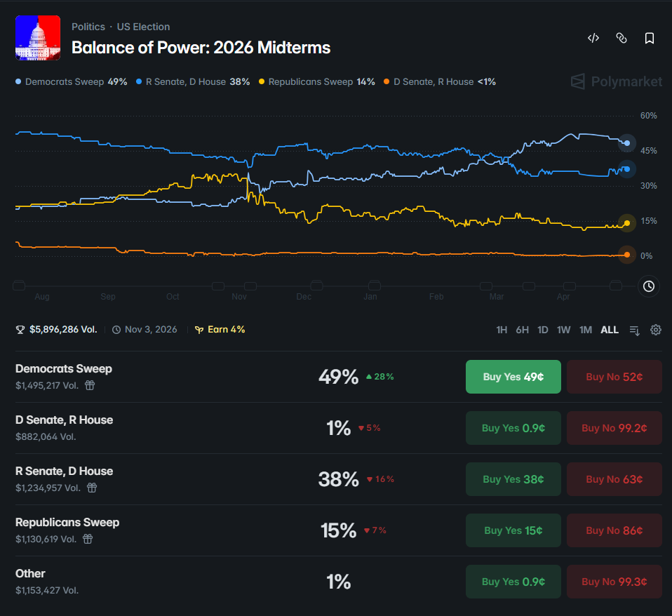This screenshot has width=672, height=616.
Task: Buy No 86¢ for Republicans Sweep
Action: coord(614,530)
